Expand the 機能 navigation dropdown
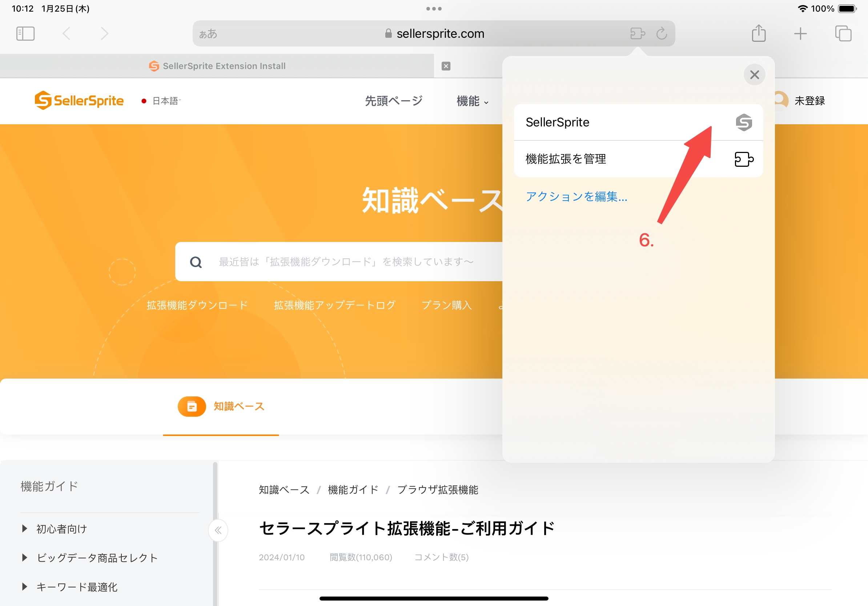The image size is (868, 606). pyautogui.click(x=472, y=101)
